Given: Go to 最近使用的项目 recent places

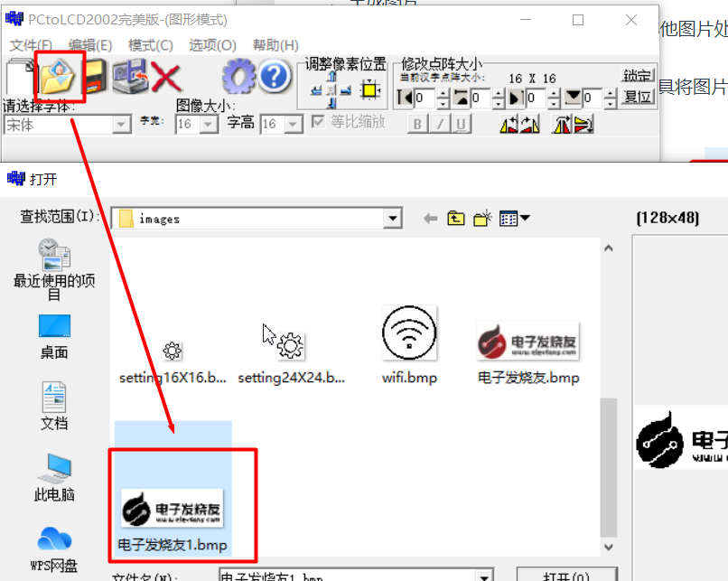Looking at the screenshot, I should tap(54, 269).
